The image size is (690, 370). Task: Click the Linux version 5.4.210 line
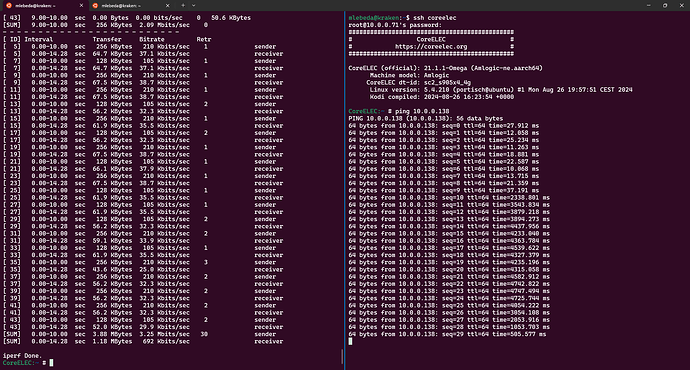point(501,90)
